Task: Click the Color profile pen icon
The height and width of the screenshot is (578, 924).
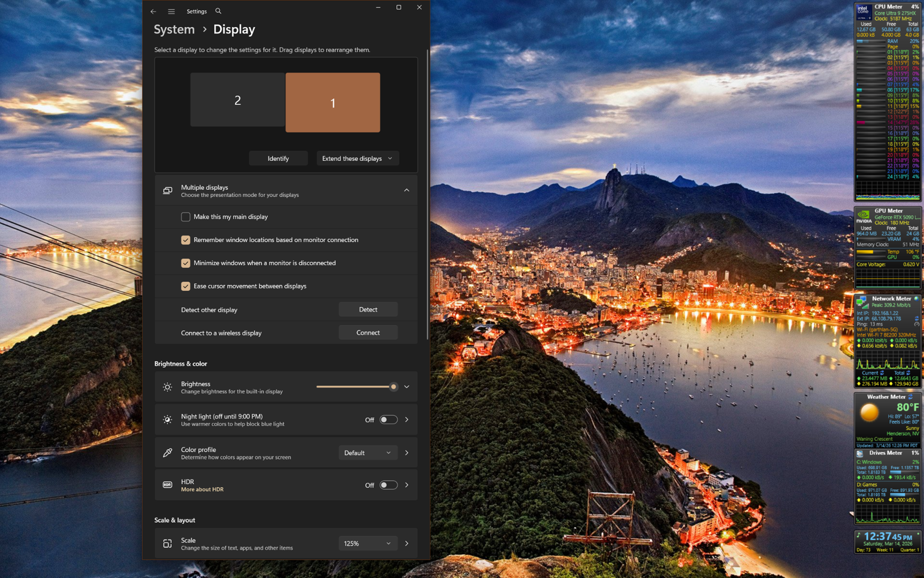Action: point(167,453)
